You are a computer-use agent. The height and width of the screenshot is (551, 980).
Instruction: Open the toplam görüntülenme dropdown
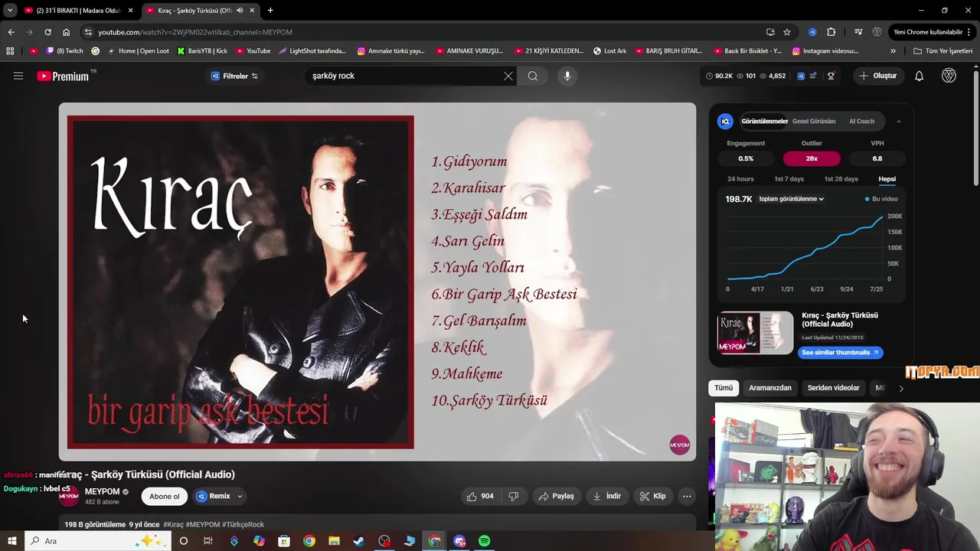coord(791,199)
